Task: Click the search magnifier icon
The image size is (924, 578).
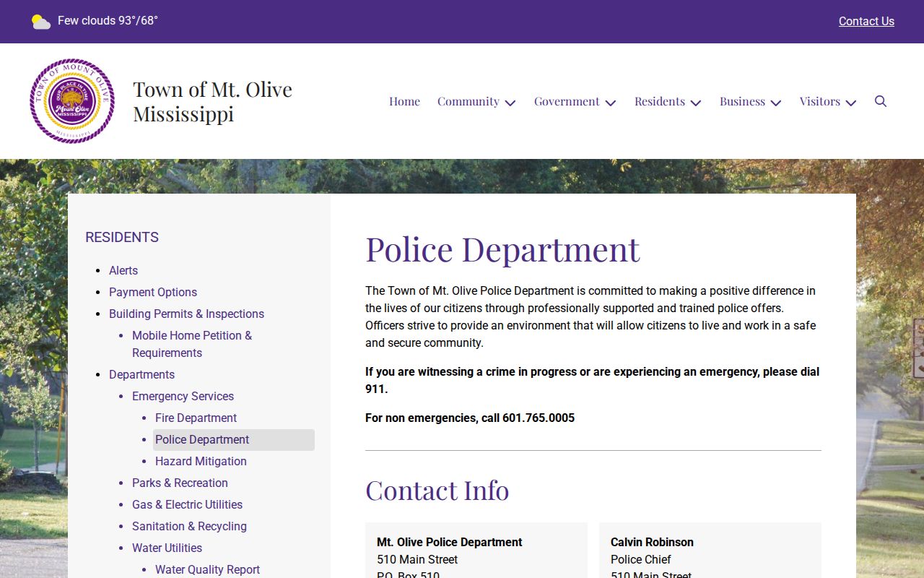Action: [x=881, y=101]
